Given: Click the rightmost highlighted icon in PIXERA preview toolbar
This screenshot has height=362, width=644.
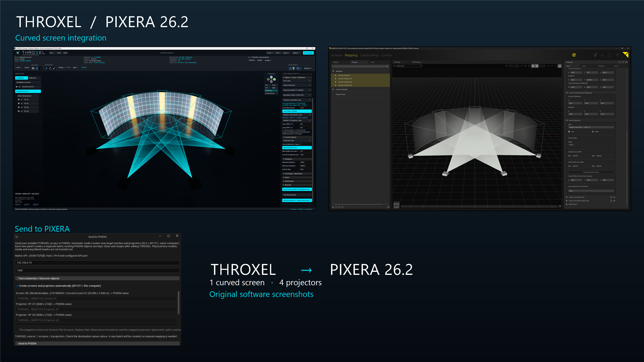Looking at the screenshot, I should pyautogui.click(x=559, y=66).
